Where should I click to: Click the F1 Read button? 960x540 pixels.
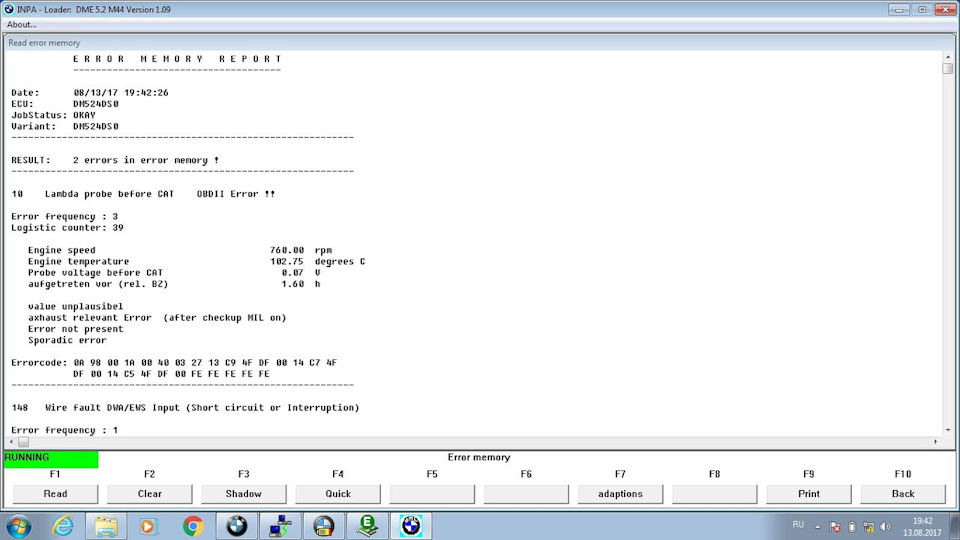[55, 493]
